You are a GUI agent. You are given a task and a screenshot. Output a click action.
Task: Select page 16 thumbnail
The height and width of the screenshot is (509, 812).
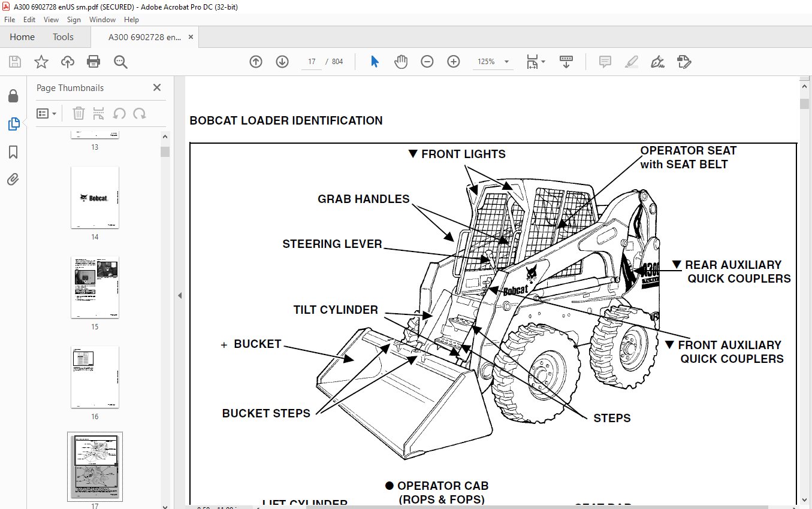pos(95,377)
